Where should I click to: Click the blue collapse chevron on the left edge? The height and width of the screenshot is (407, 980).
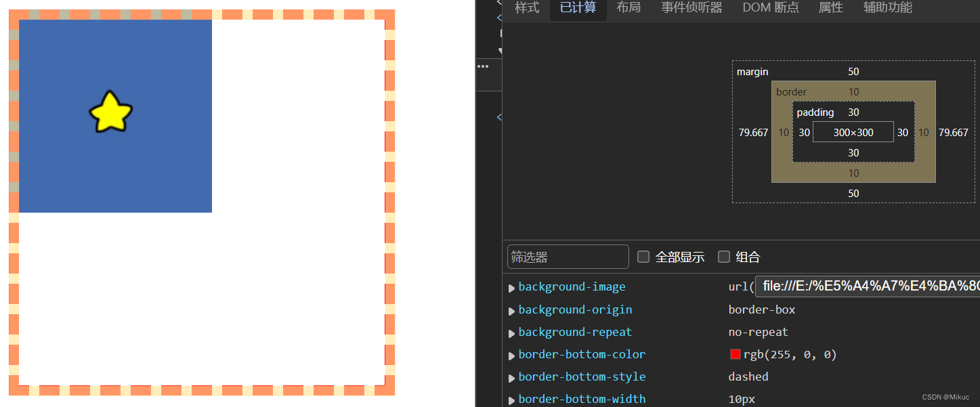pos(499,17)
